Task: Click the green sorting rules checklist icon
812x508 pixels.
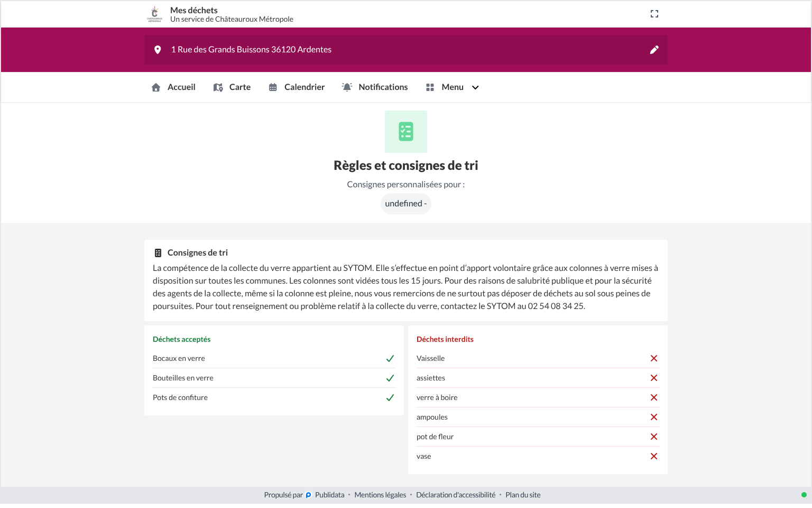Action: tap(406, 132)
